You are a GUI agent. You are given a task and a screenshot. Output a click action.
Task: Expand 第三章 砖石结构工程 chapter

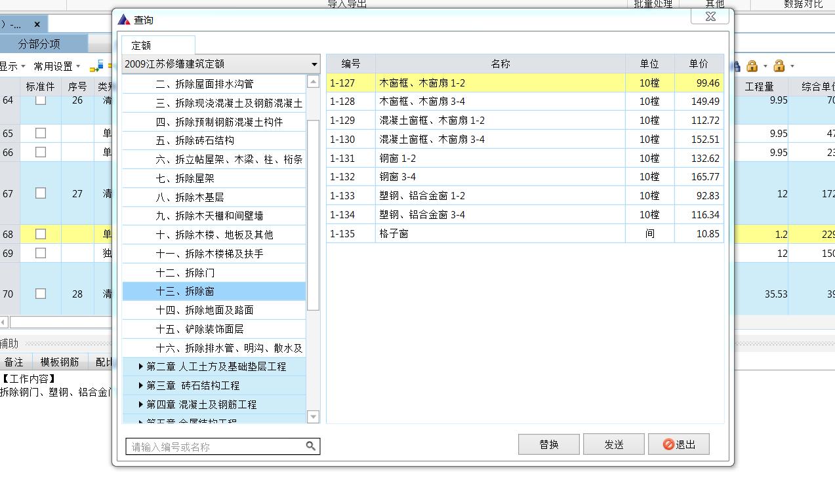tap(140, 385)
